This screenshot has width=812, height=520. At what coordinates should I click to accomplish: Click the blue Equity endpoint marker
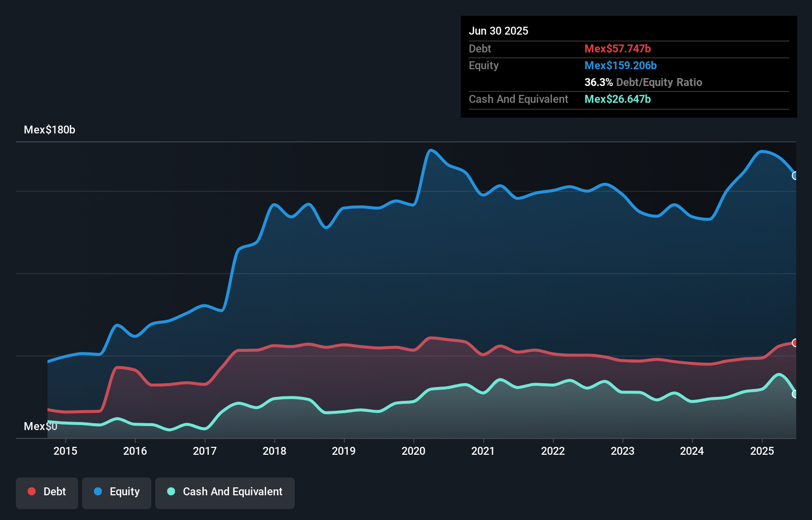pos(795,176)
